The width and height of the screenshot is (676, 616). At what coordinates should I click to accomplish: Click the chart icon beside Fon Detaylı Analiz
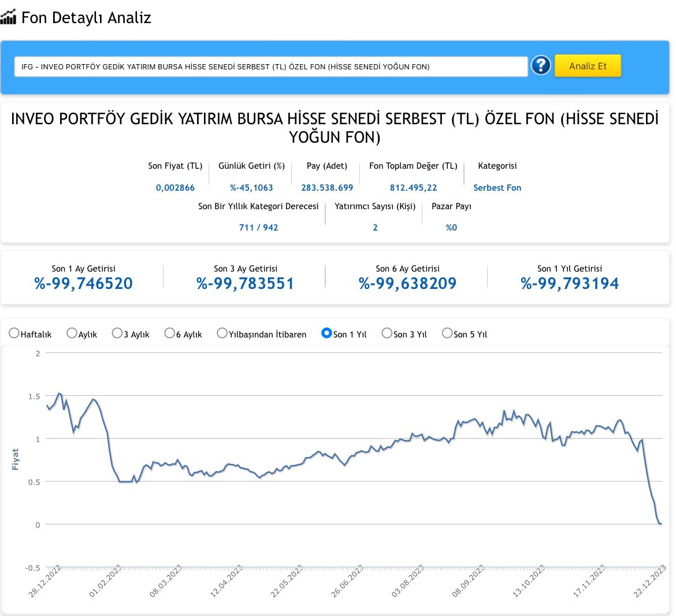8,17
